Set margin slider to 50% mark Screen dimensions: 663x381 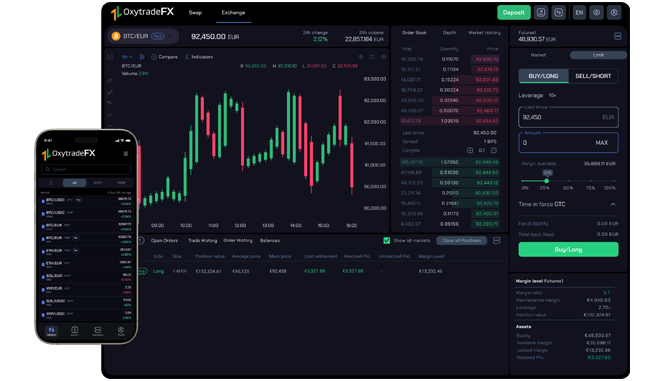[x=568, y=181]
